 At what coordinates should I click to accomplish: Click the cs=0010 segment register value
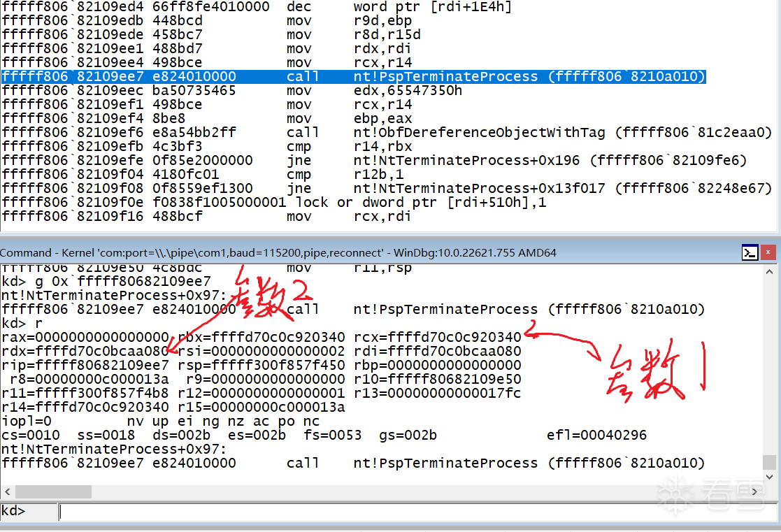point(30,434)
